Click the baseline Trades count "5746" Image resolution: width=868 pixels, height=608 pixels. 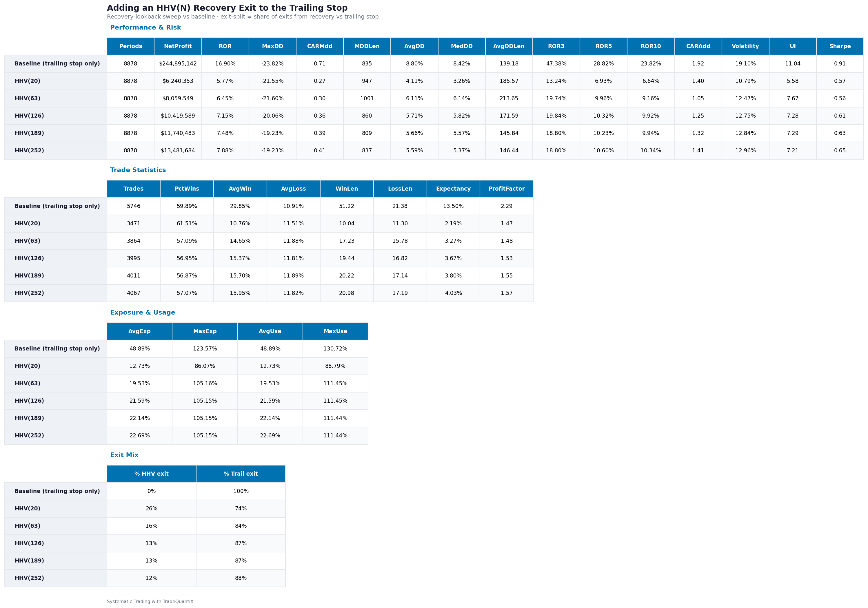click(x=133, y=206)
